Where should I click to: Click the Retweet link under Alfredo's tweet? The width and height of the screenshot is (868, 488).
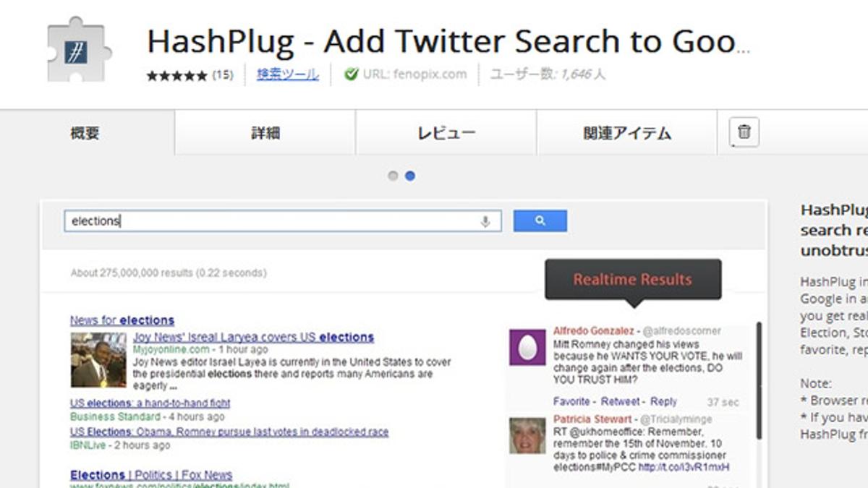coord(621,401)
